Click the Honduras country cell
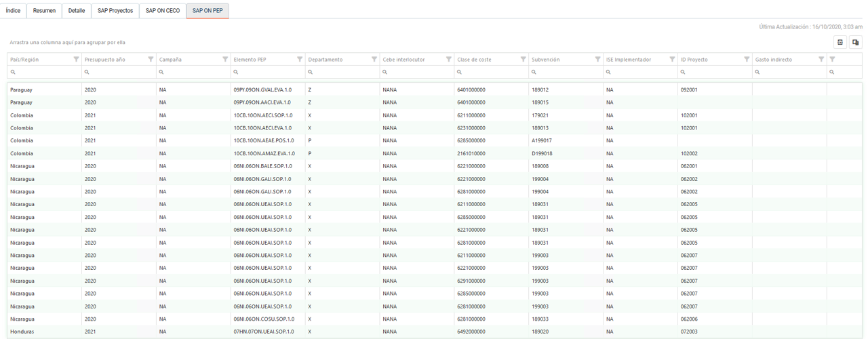868x339 pixels. coord(44,332)
